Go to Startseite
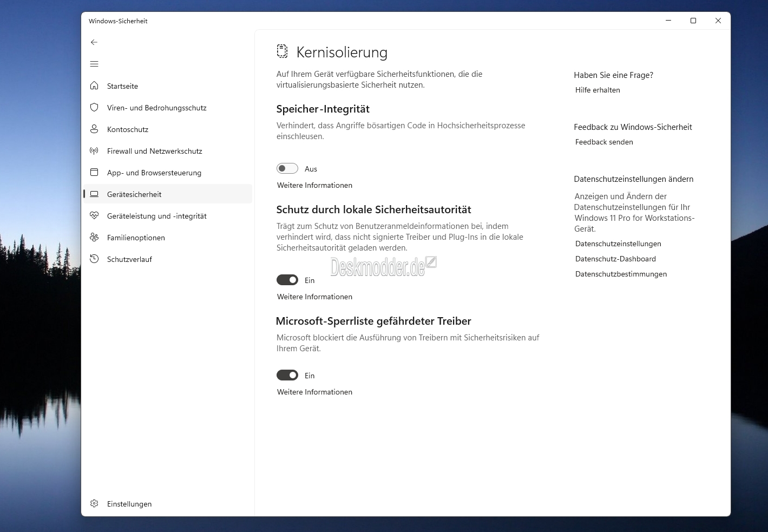Image resolution: width=768 pixels, height=532 pixels. point(168,86)
